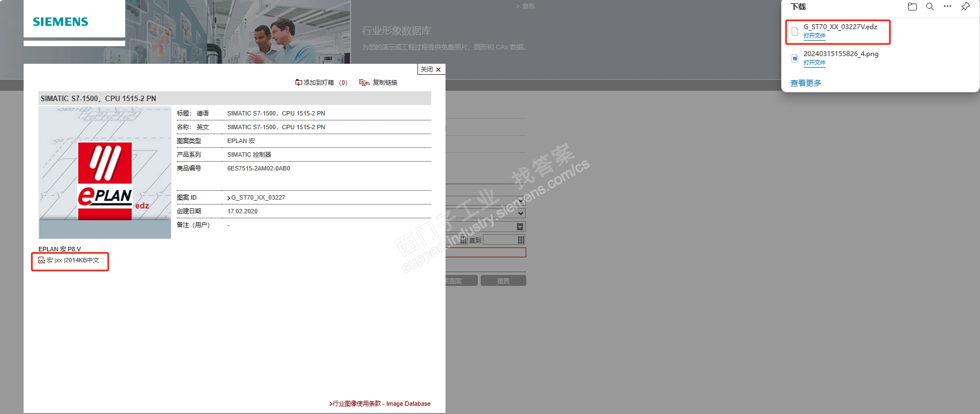The height and width of the screenshot is (414, 980).
Task: Click the 备注（用户） field label
Action: coord(193,225)
